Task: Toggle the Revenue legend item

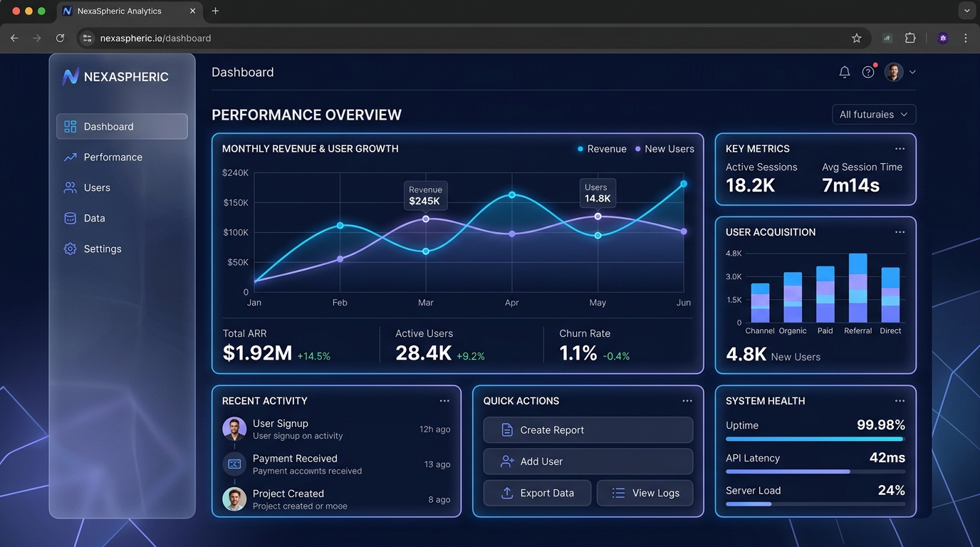Action: [x=602, y=149]
